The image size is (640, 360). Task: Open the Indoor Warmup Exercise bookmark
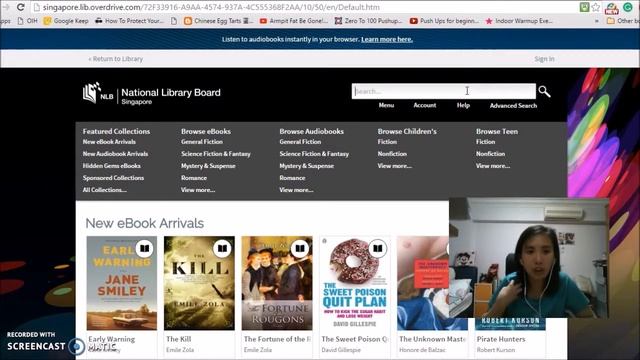pos(519,21)
